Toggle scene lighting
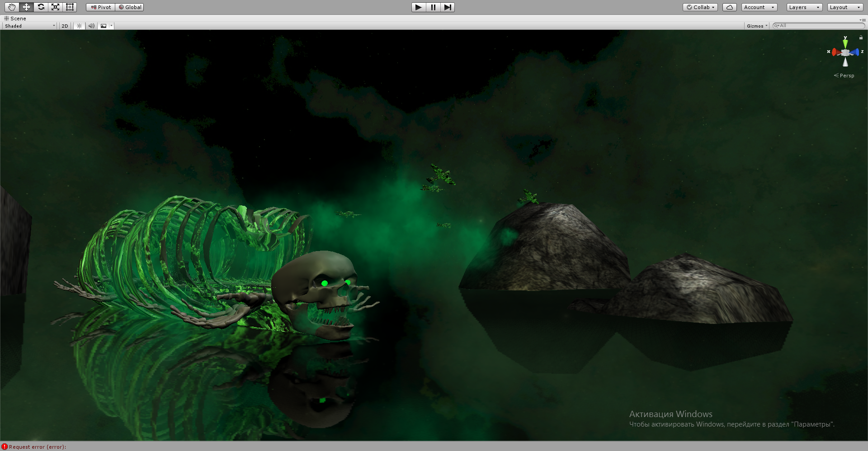Screen dimensions: 868x451 [79, 26]
